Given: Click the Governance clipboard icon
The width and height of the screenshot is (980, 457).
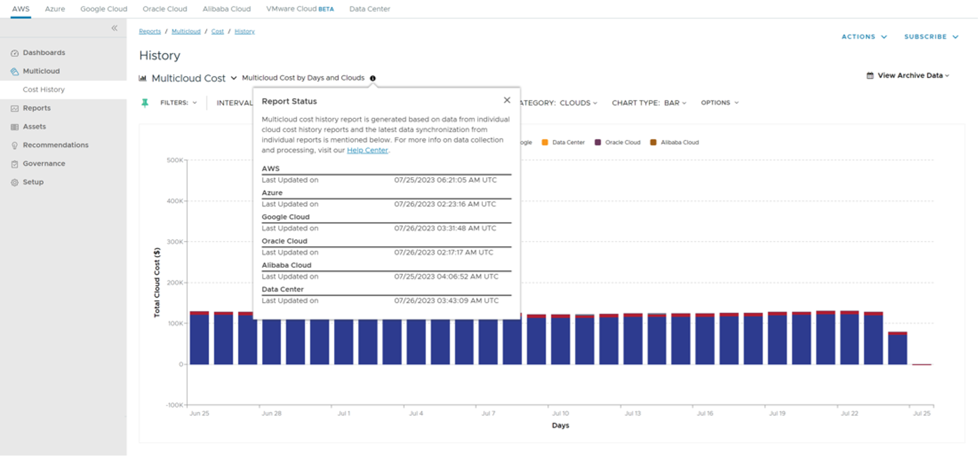Looking at the screenshot, I should click(x=15, y=164).
